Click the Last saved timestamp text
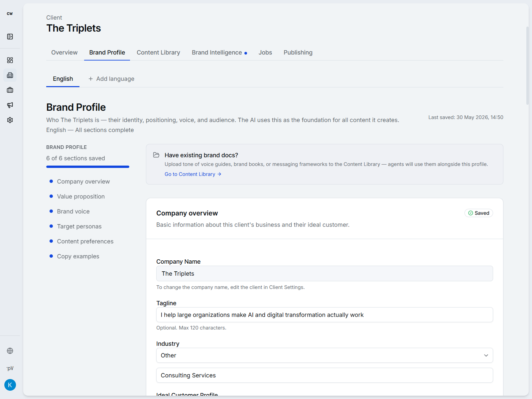 [x=466, y=117]
